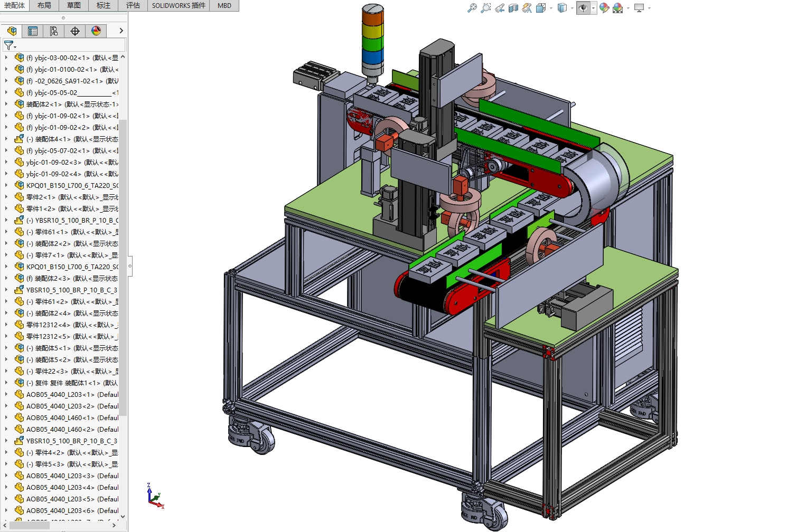Select the 零件2<1> part in tree
Image resolution: width=787 pixels, height=532 pixels.
(x=67, y=197)
